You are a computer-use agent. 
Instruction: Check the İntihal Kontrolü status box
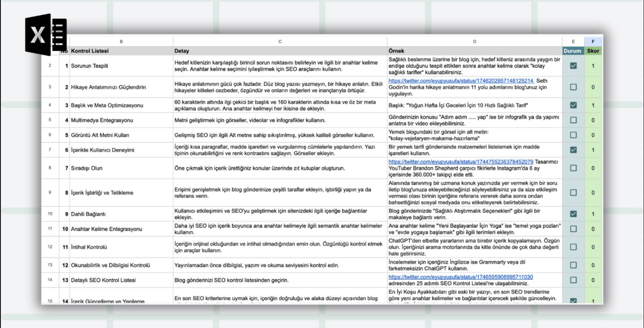coord(573,247)
